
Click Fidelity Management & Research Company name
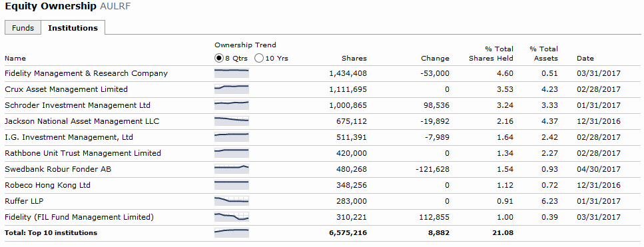(x=87, y=73)
